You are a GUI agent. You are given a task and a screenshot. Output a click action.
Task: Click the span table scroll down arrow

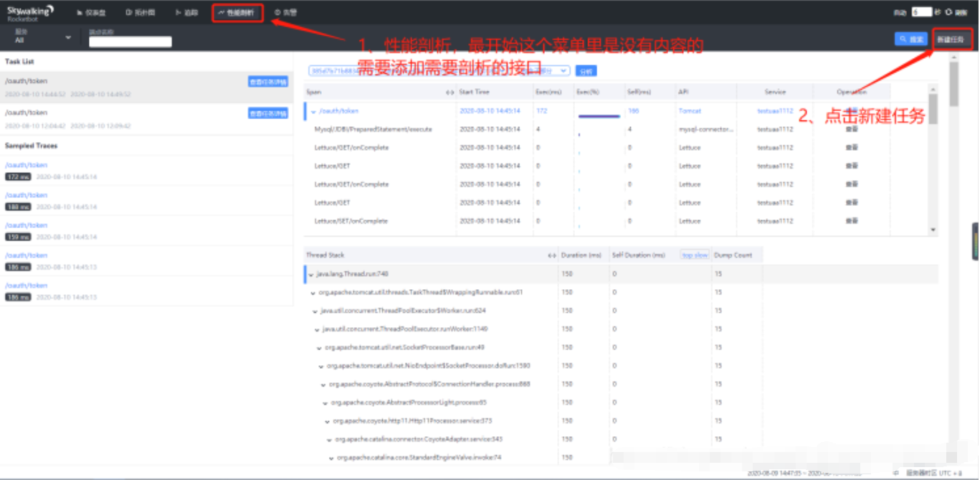[x=933, y=230]
